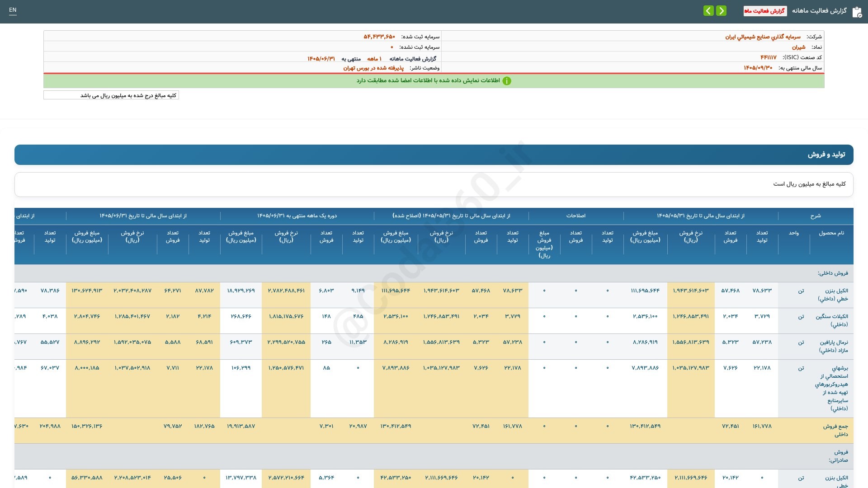Click the جمع فروش داخلی total row label

(x=835, y=430)
